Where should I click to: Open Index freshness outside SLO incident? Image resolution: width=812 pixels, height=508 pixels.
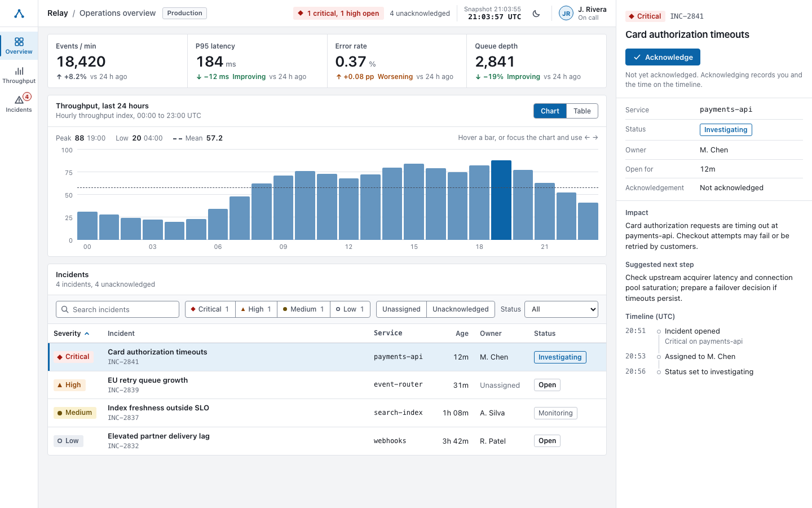[327, 413]
